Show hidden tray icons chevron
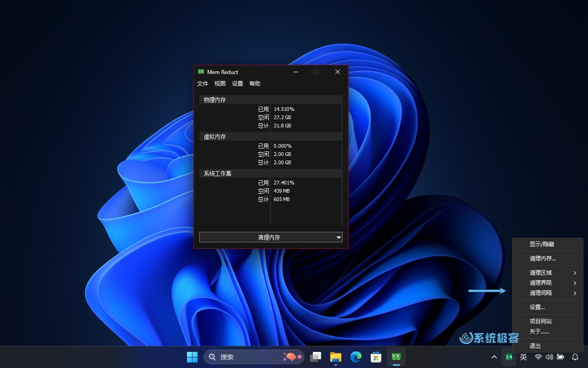This screenshot has height=368, width=588. pyautogui.click(x=494, y=357)
